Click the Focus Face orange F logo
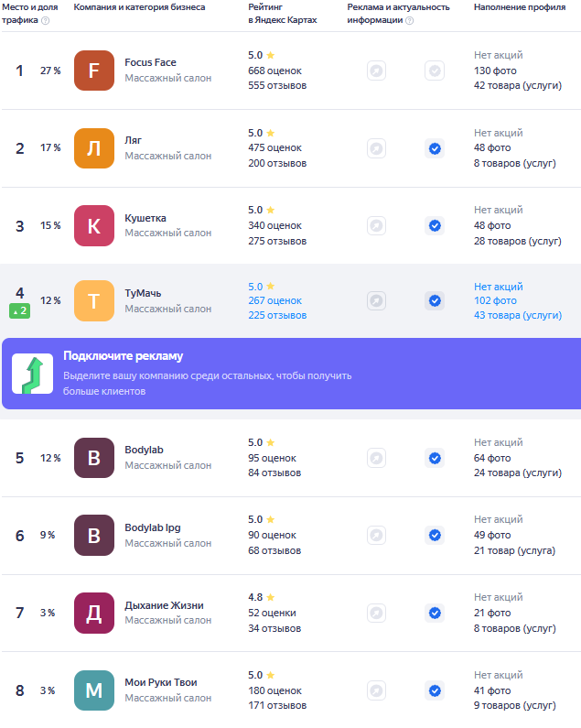Screen dimensions: 581x728 pyautogui.click(x=93, y=71)
